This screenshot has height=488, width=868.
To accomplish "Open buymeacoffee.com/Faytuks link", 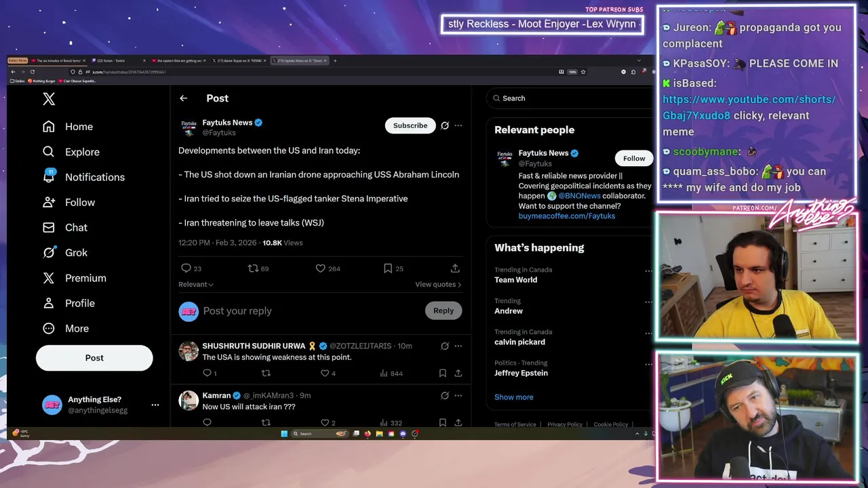I will [x=567, y=216].
